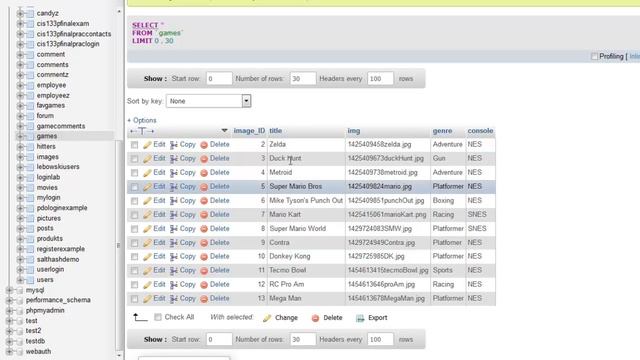
Task: Expand the performance_schema database node
Action: pos(9,300)
